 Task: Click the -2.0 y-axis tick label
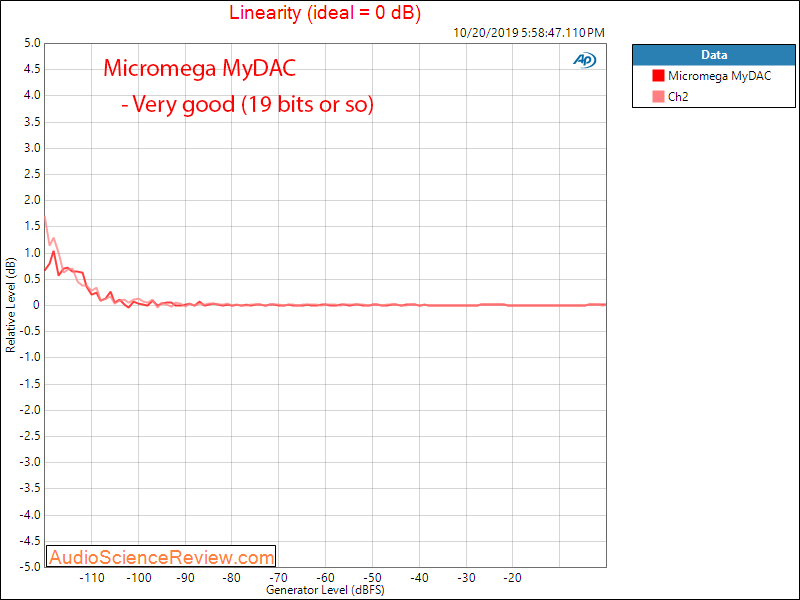[x=30, y=410]
